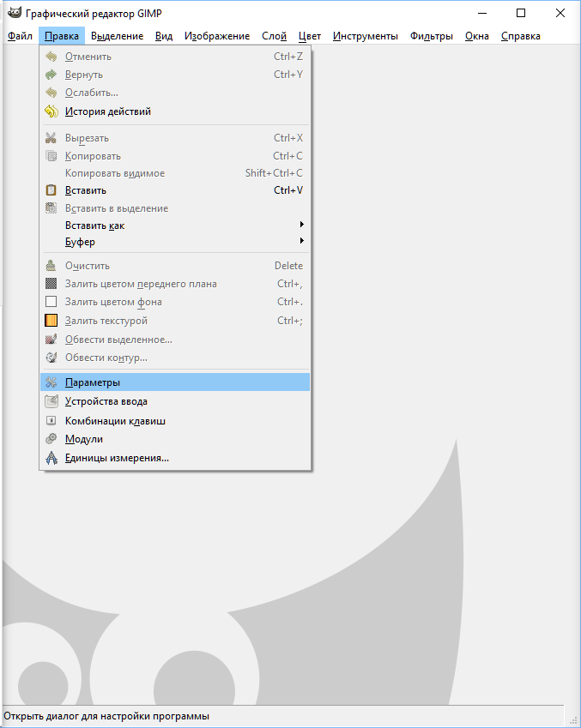
Task: Click the foreground fill icon
Action: click(51, 284)
